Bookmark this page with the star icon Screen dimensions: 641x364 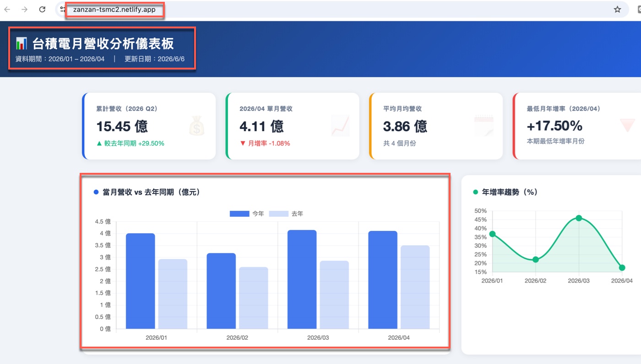pos(617,10)
